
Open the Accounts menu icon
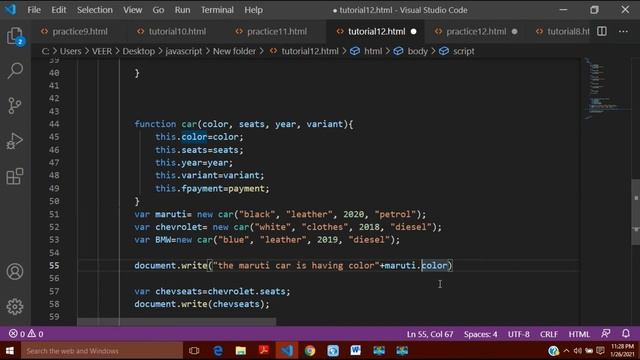tap(15, 272)
